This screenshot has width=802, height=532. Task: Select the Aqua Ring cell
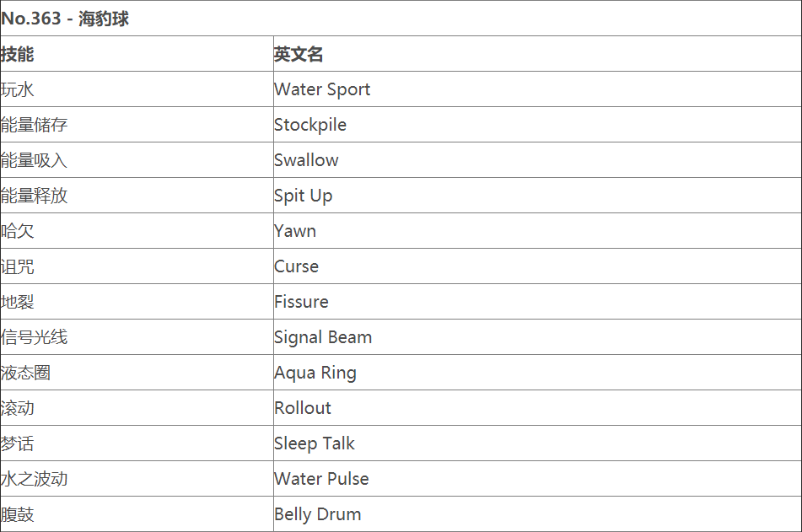(315, 373)
